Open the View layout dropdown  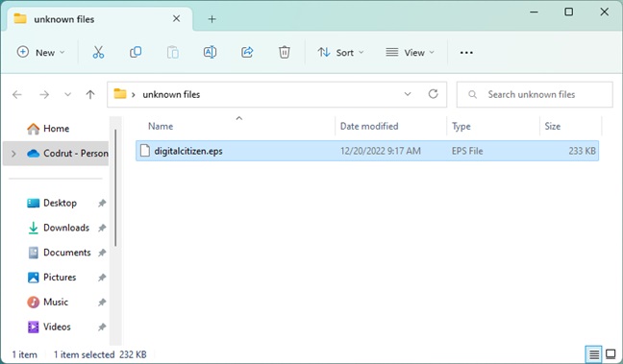pos(410,53)
